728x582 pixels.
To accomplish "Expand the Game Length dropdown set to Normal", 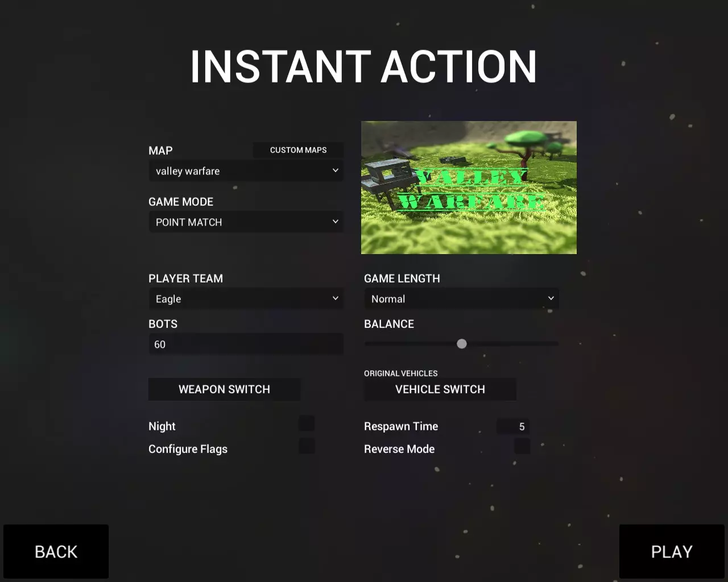I will (461, 299).
